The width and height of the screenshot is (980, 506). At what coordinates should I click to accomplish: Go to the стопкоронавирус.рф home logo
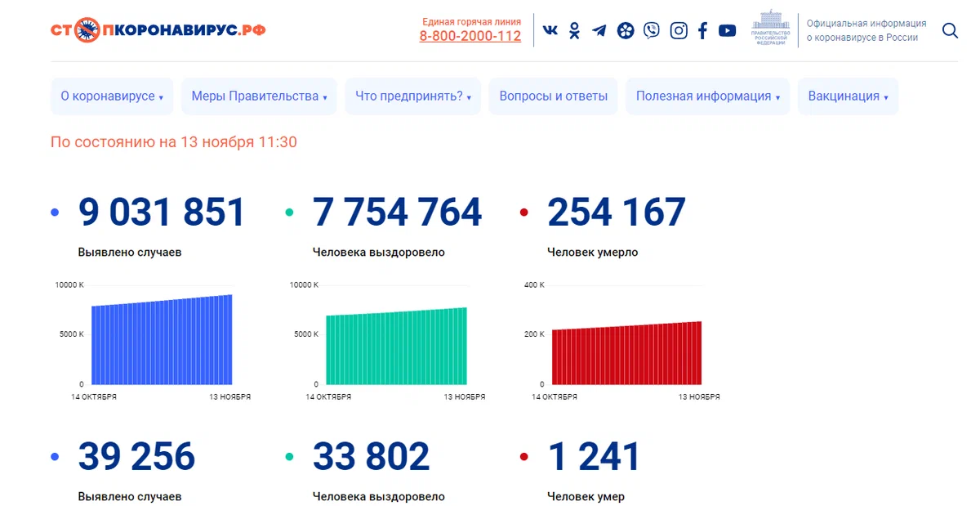tap(158, 30)
